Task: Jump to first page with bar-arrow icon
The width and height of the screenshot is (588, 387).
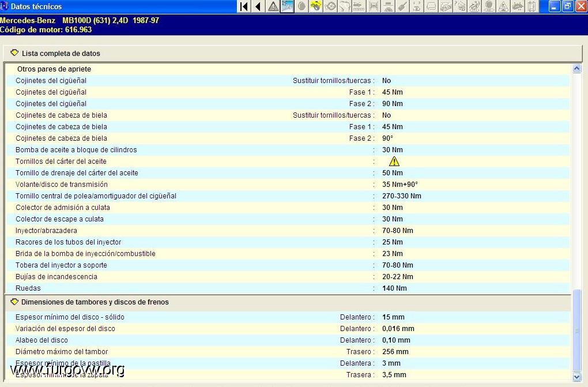Action: click(244, 6)
